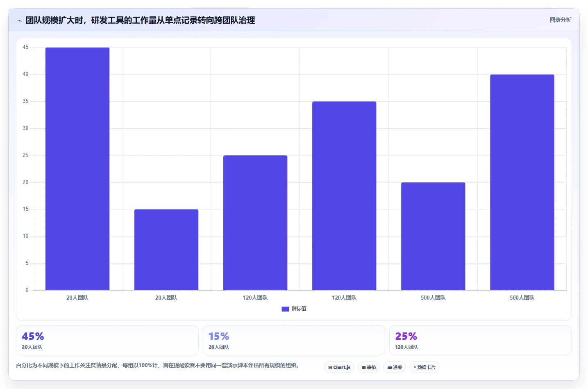This screenshot has width=588, height=389.
Task: Open the 45% stat card
Action: [x=107, y=340]
